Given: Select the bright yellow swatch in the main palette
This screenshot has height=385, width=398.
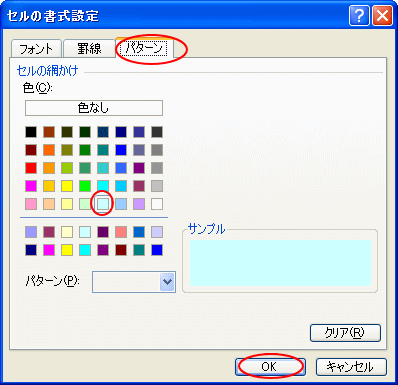Looking at the screenshot, I should (67, 186).
